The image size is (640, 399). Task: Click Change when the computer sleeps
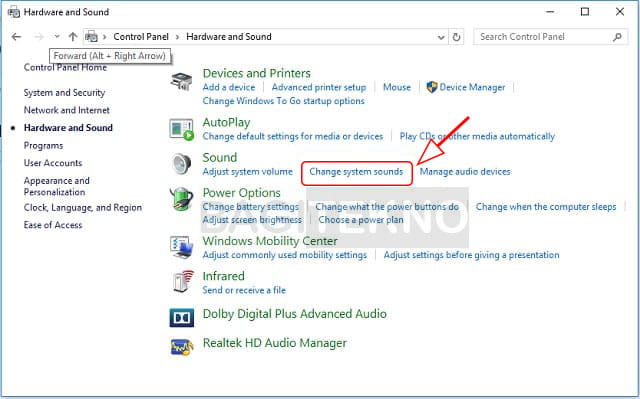point(546,207)
